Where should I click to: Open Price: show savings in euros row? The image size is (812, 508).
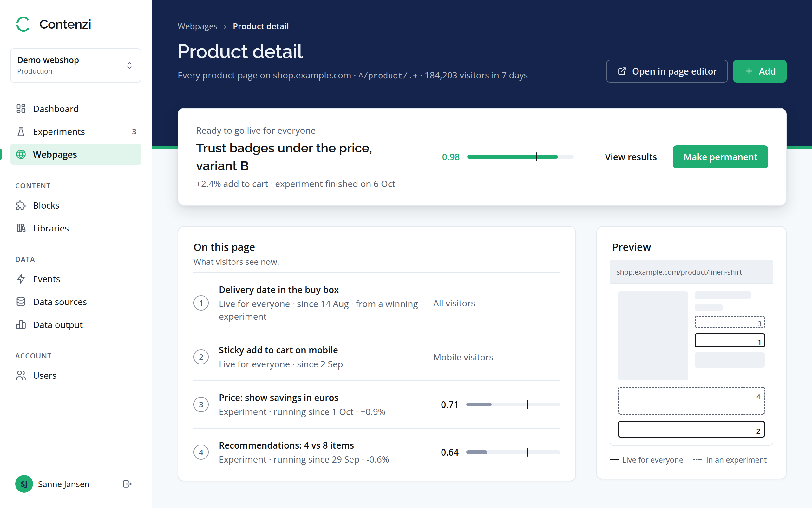click(377, 404)
